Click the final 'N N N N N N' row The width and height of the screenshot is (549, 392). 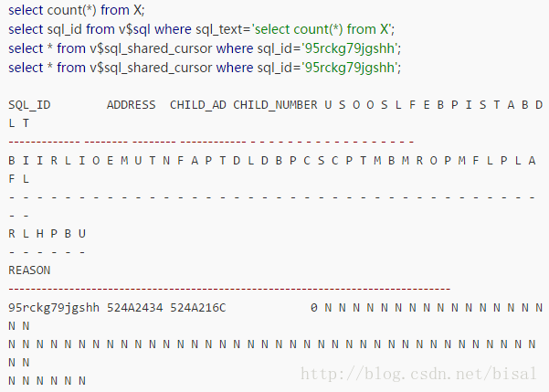coord(47,380)
